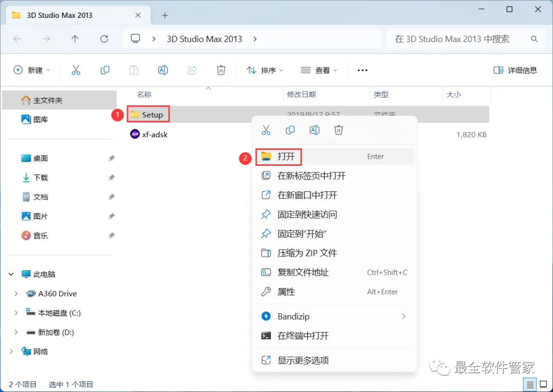Sort by the 类型 column header
Image resolution: width=553 pixels, height=392 pixels.
point(381,95)
